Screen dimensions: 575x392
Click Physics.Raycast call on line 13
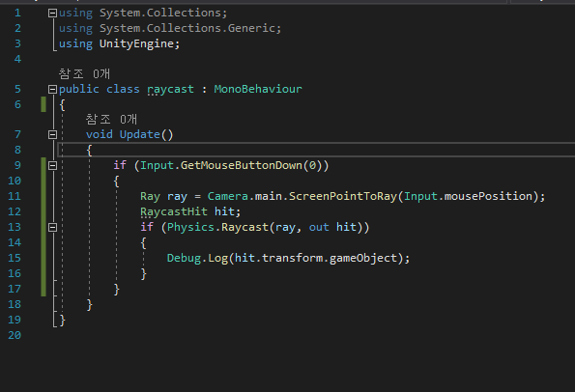[217, 227]
